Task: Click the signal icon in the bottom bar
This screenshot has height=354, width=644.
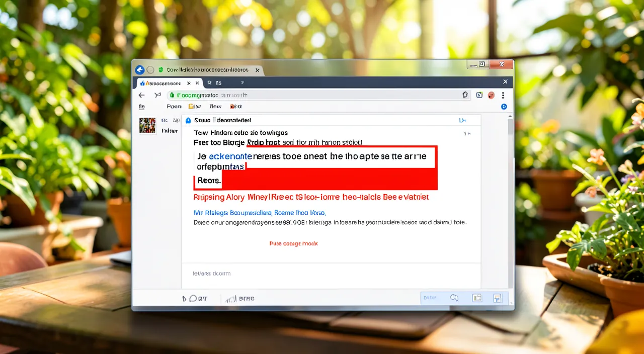Action: point(231,299)
